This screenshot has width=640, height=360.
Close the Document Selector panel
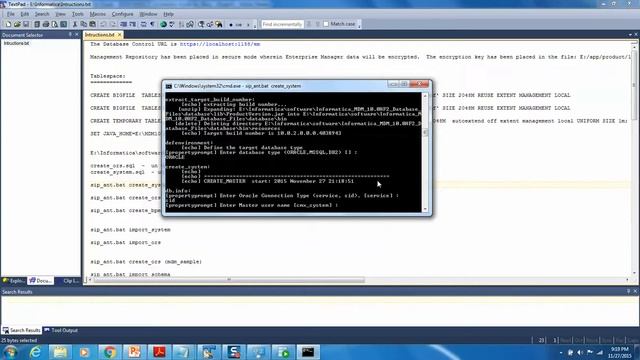pos(77,35)
